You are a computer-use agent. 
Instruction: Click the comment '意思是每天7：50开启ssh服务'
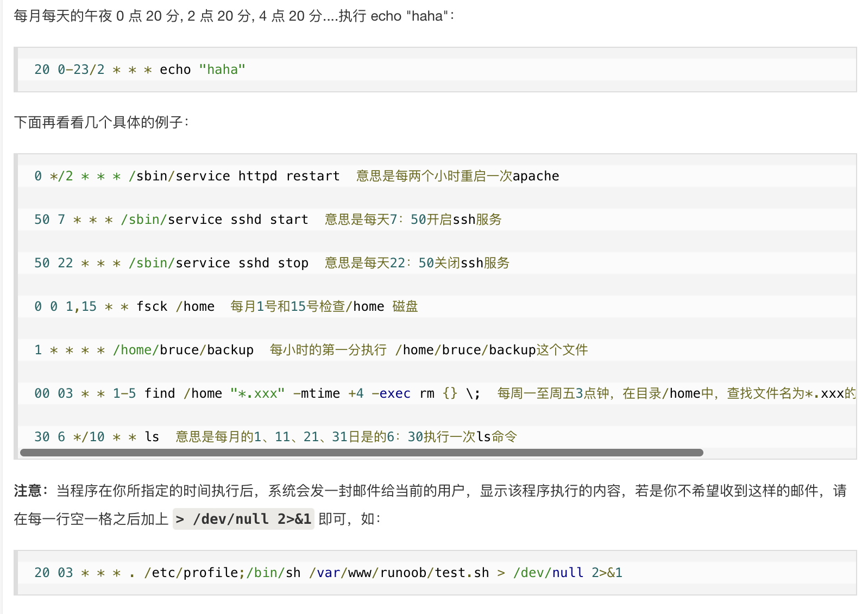point(413,220)
